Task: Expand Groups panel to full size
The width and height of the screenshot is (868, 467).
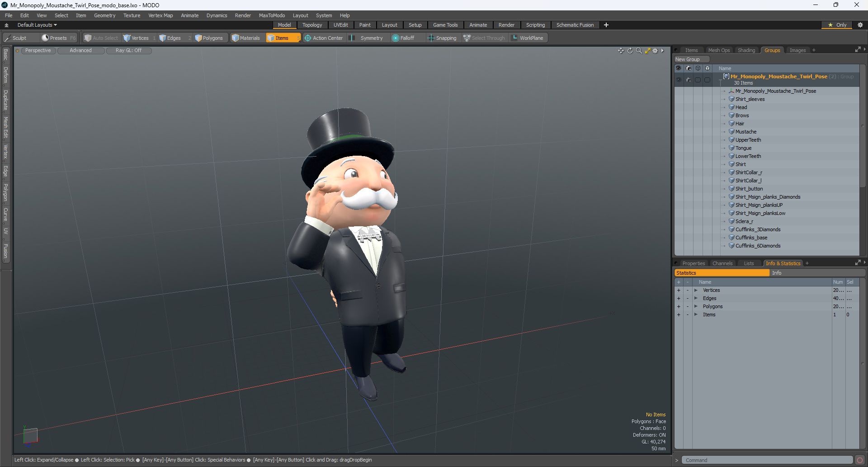Action: pyautogui.click(x=858, y=50)
